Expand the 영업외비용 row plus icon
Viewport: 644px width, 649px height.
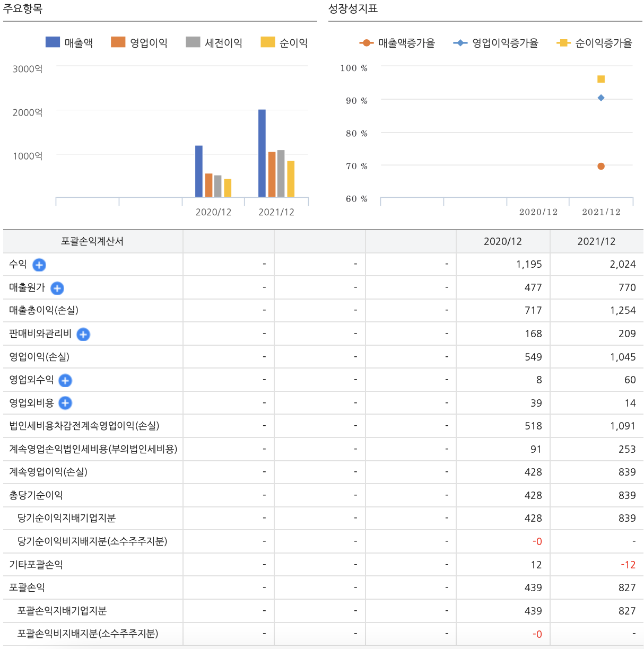[x=65, y=403]
